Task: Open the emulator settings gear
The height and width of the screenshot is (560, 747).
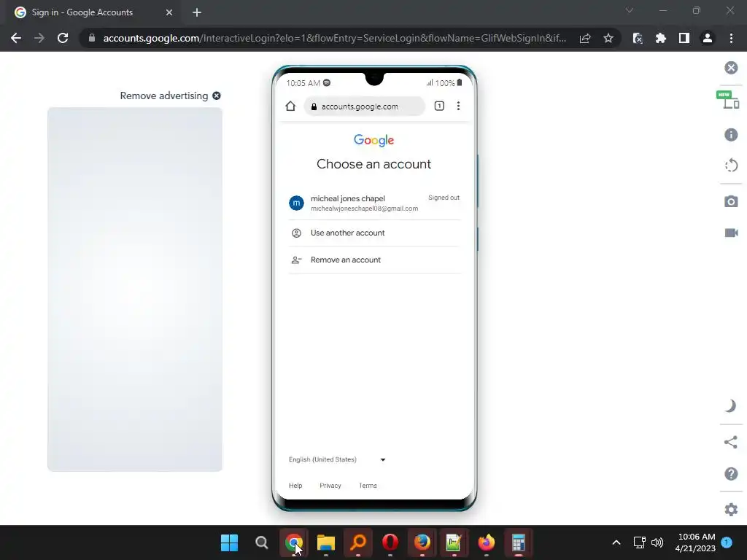Action: [x=731, y=510]
